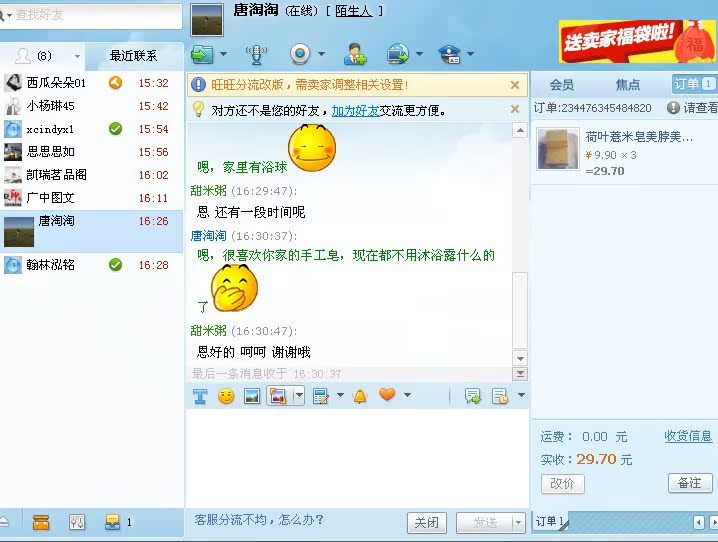Dismiss the 旺旺分流改版 notification bar
Screen dimensions: 718x542
tap(515, 85)
